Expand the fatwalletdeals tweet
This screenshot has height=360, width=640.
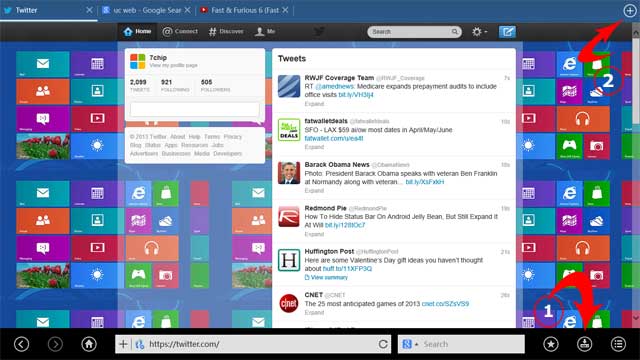(x=314, y=147)
